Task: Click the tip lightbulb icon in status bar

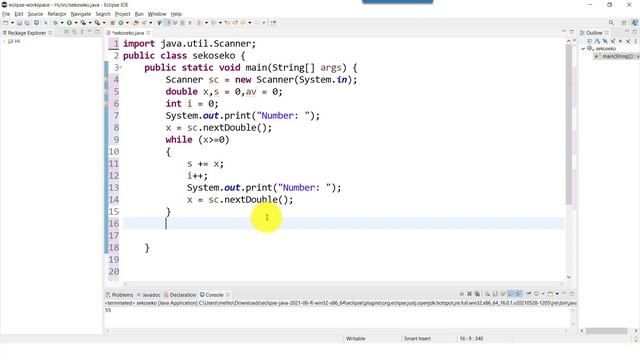Action: tap(636, 339)
